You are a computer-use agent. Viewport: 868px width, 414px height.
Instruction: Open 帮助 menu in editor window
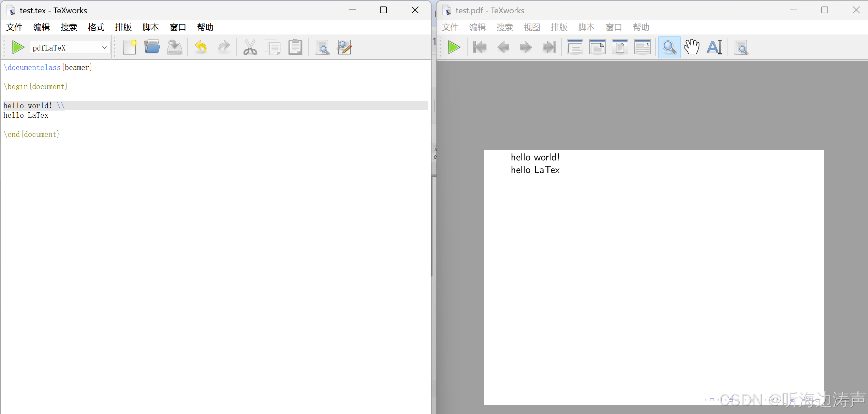tap(205, 27)
